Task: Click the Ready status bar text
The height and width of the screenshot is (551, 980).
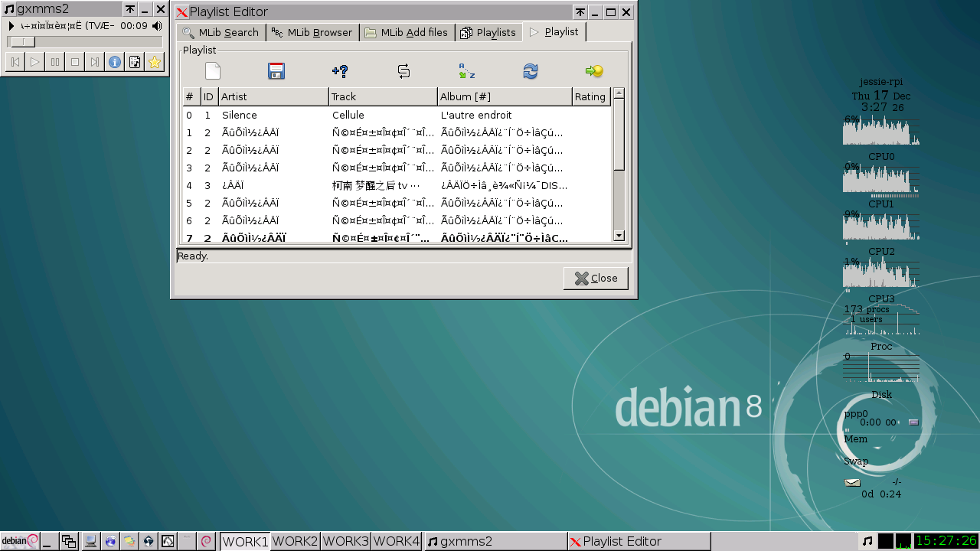Action: tap(193, 256)
